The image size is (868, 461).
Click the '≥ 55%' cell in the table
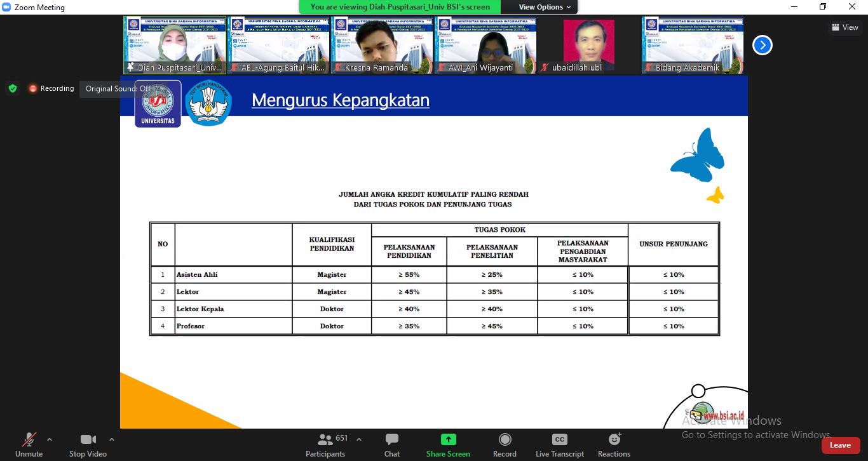tap(409, 275)
